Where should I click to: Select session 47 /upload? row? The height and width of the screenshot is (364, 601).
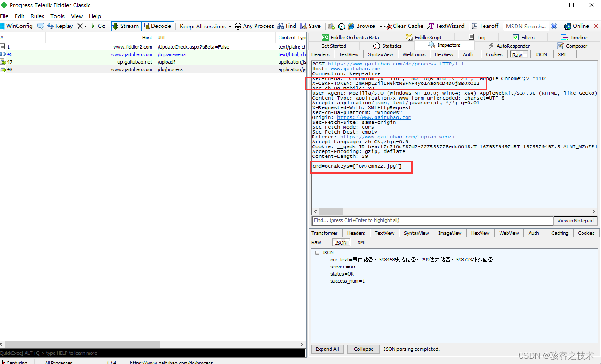point(153,62)
